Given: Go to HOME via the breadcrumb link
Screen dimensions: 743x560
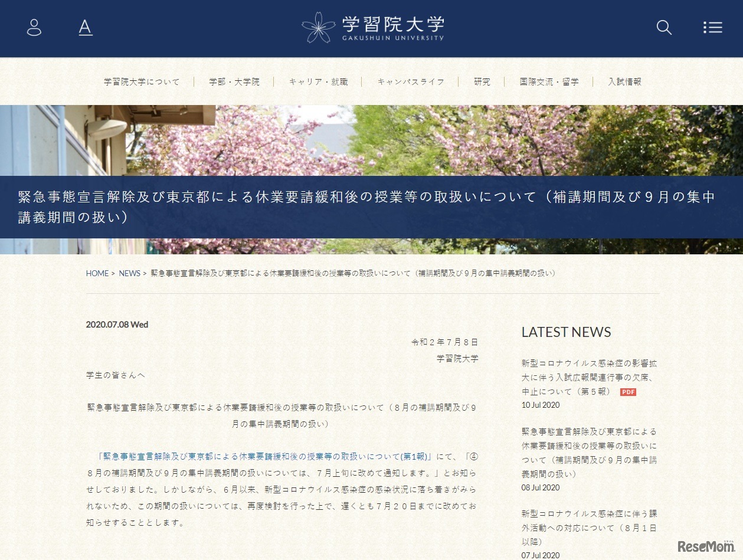Looking at the screenshot, I should tap(97, 273).
